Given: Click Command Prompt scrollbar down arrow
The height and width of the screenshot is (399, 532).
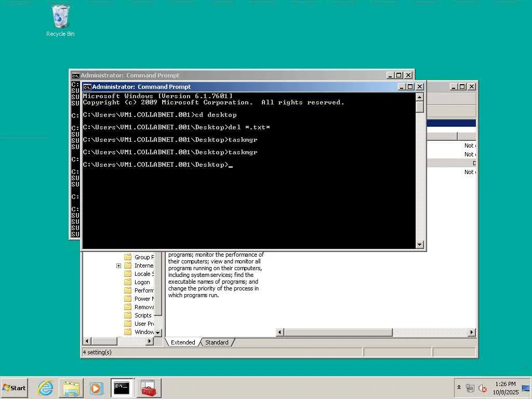Looking at the screenshot, I should click(x=420, y=245).
